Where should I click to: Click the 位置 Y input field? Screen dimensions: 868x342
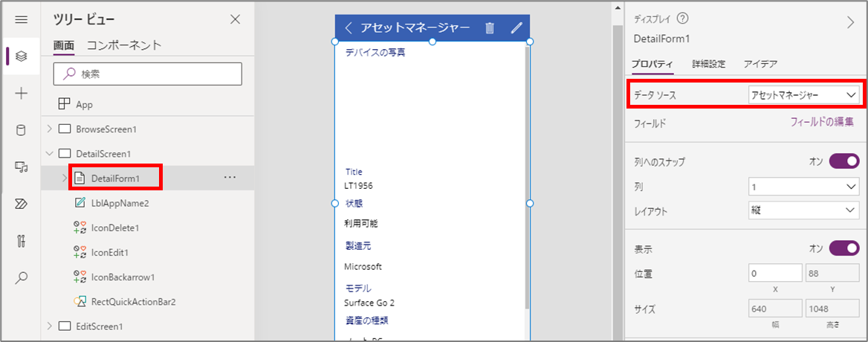coord(832,274)
